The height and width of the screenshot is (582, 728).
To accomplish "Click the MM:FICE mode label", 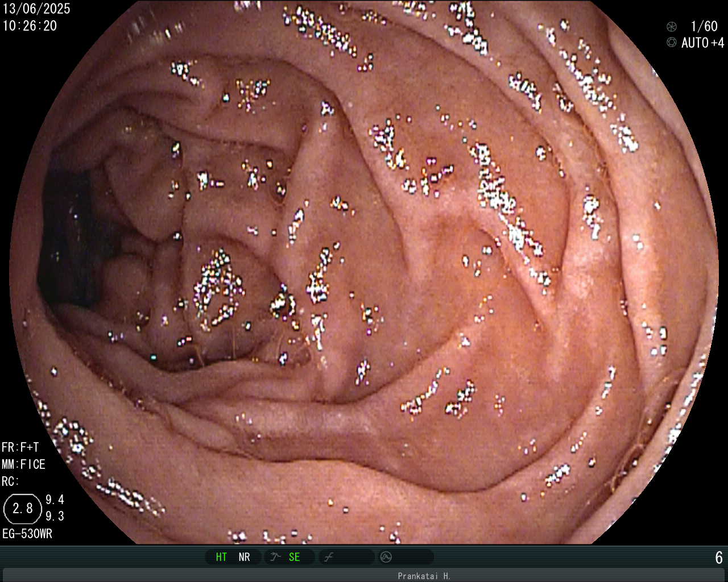I will pos(23,464).
